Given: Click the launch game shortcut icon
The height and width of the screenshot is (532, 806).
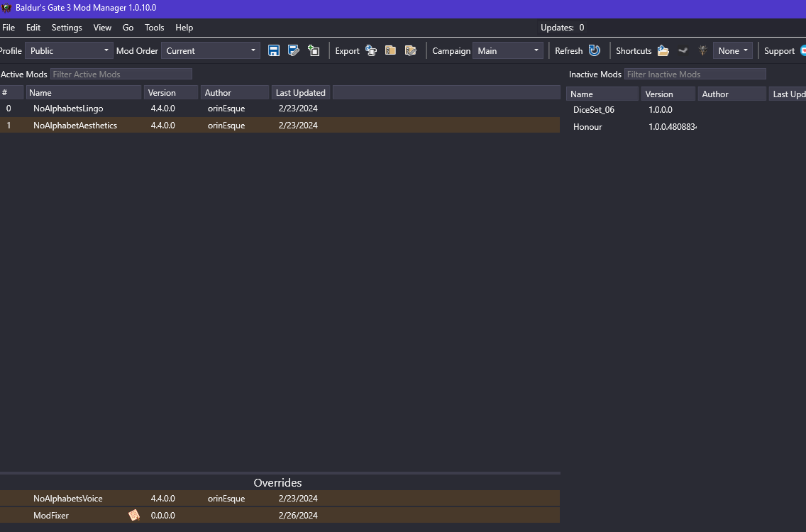Looking at the screenshot, I should click(x=702, y=50).
